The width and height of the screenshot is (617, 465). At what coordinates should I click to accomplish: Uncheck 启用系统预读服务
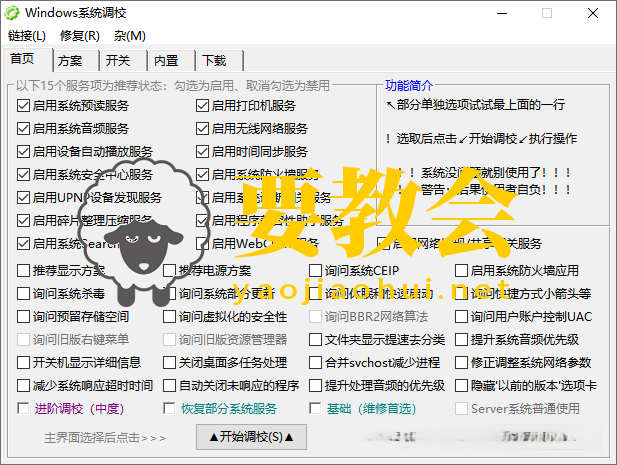click(24, 106)
